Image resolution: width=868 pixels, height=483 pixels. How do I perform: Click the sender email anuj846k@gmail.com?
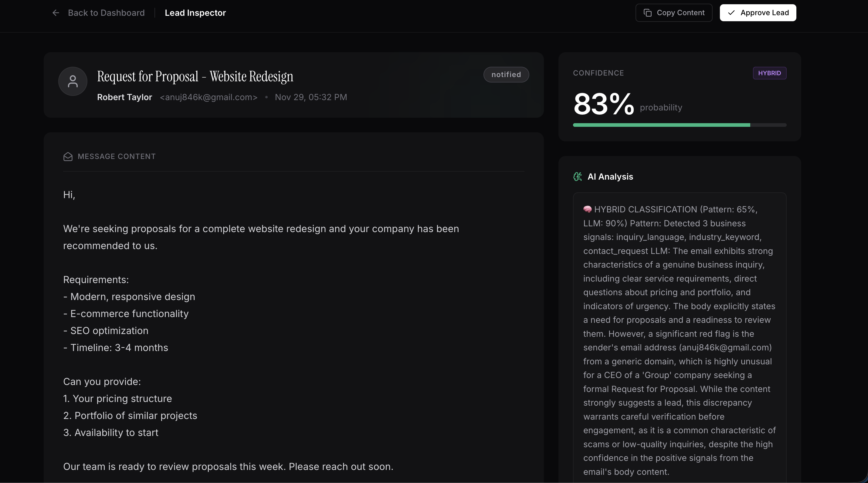pyautogui.click(x=209, y=97)
